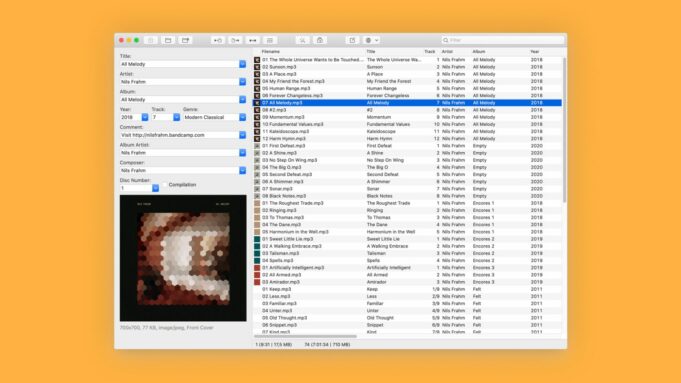Select the row 02 All Armed.mp3
The width and height of the screenshot is (681, 383).
pos(407,275)
